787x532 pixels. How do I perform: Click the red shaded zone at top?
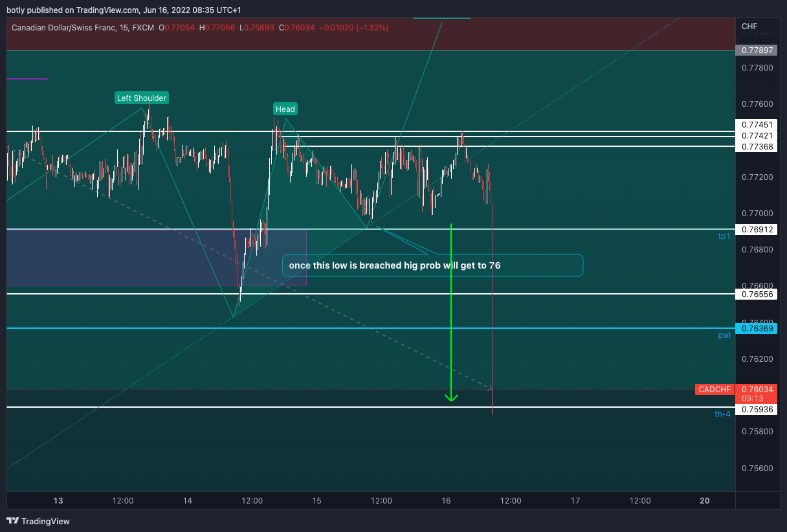click(x=371, y=34)
